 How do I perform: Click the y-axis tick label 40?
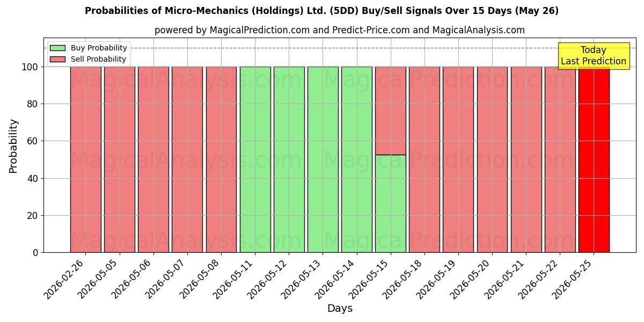33,179
